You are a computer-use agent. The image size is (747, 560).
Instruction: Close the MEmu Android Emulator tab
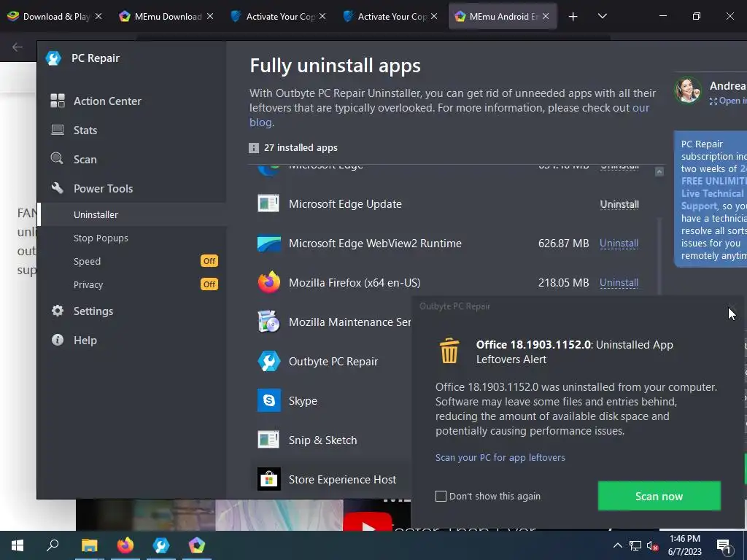(546, 16)
